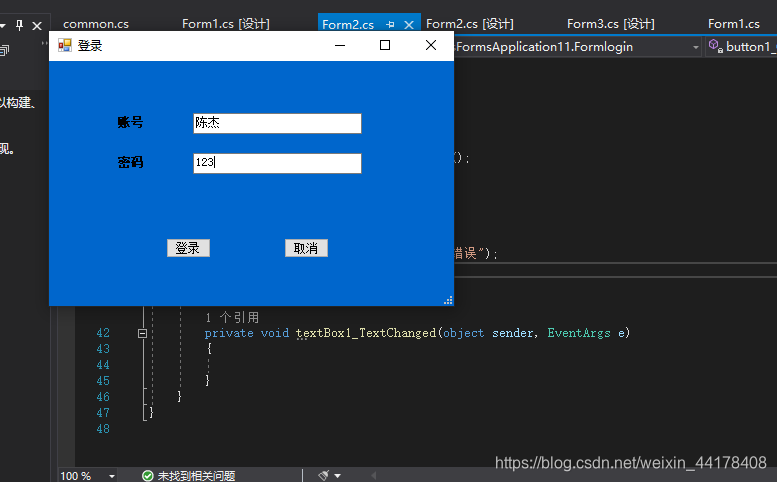This screenshot has width=777, height=482.
Task: Switch to the Form3.cs [设计] tab
Action: click(x=610, y=24)
